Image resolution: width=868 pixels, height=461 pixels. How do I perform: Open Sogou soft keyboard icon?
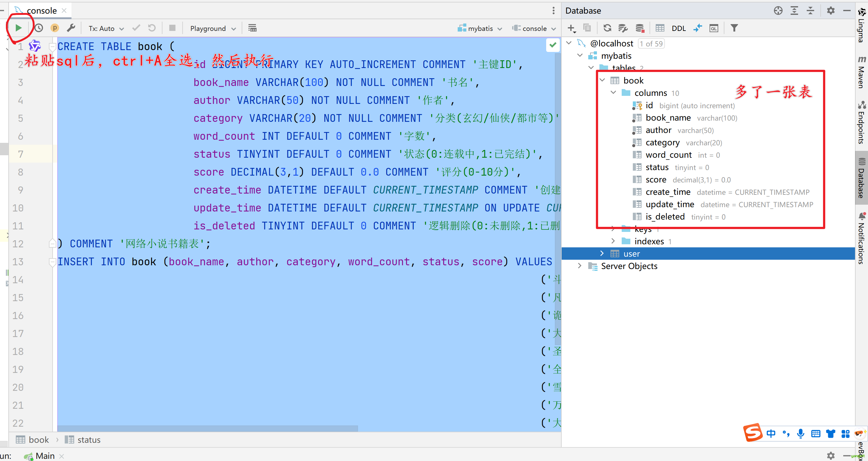click(816, 433)
